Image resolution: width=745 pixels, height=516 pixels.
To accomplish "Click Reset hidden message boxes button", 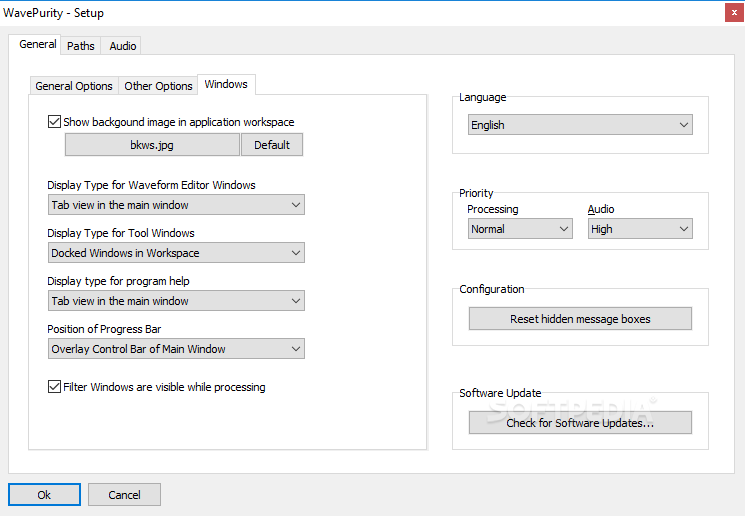I will point(580,319).
